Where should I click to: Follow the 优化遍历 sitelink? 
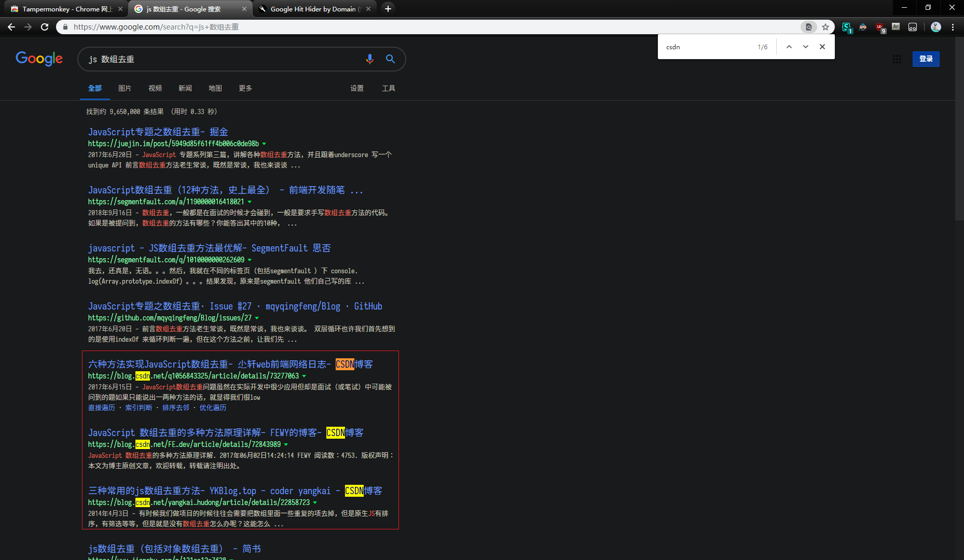click(213, 408)
